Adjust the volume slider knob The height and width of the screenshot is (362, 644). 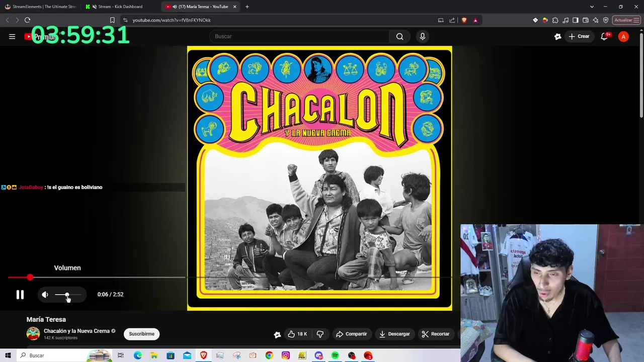tap(66, 295)
